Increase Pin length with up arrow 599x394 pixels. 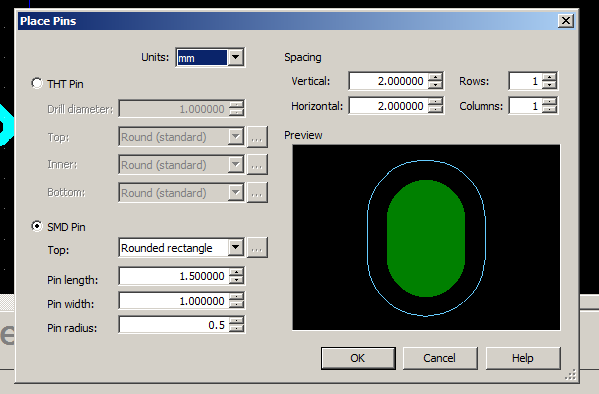click(x=236, y=272)
